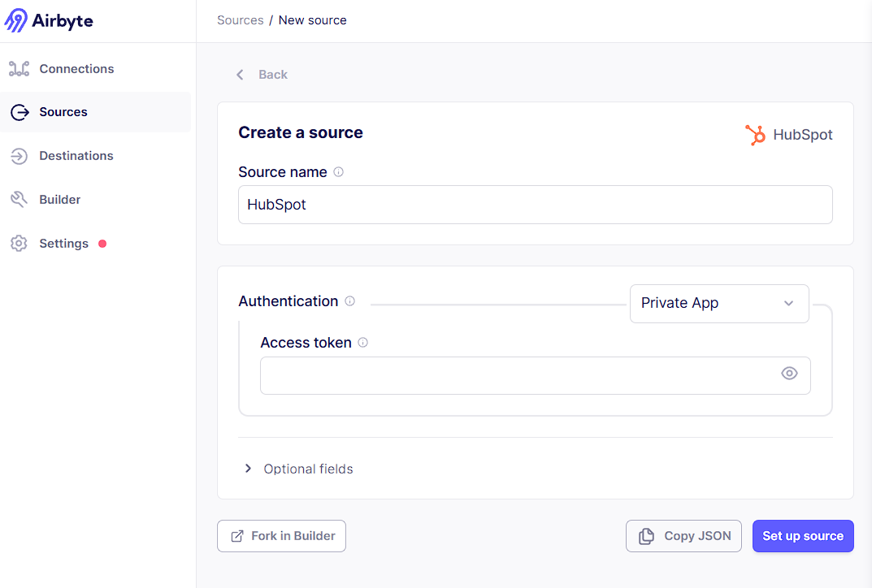Click the Back chevron arrow icon
Image resolution: width=872 pixels, height=588 pixels.
point(240,75)
